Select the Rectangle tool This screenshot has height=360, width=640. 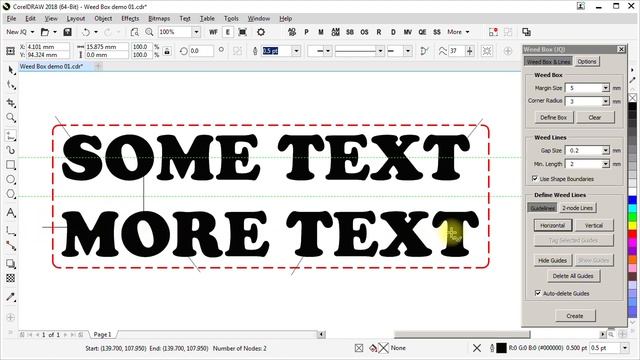(11, 165)
